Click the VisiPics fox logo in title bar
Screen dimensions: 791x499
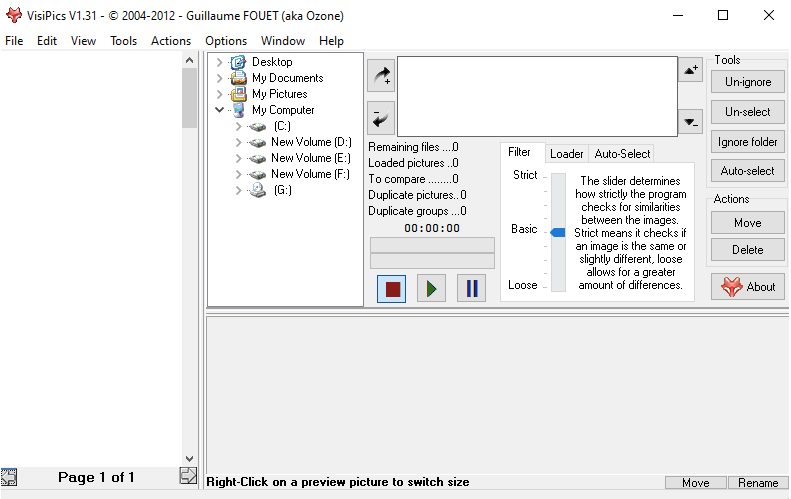click(x=14, y=15)
